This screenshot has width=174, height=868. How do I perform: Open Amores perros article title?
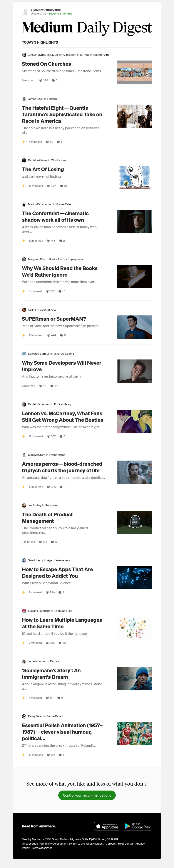(62, 467)
